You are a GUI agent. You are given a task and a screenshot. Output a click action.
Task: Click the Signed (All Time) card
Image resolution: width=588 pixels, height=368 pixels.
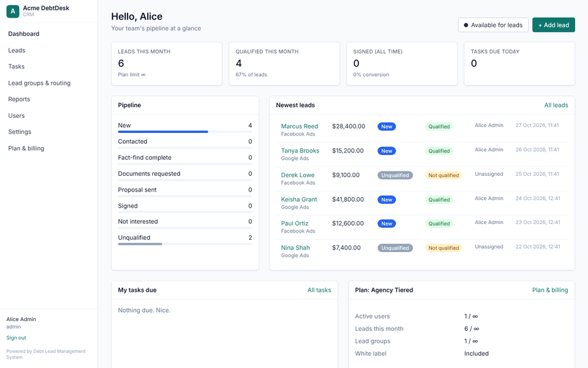(x=401, y=63)
